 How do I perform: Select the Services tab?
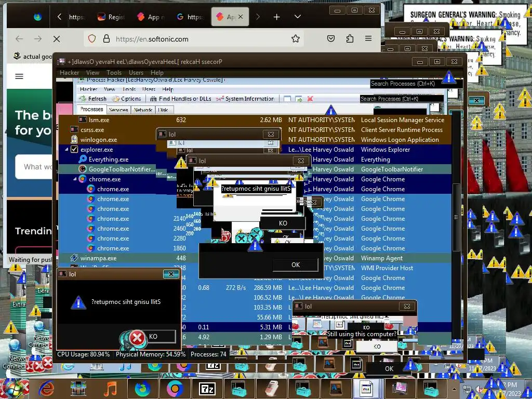point(118,110)
